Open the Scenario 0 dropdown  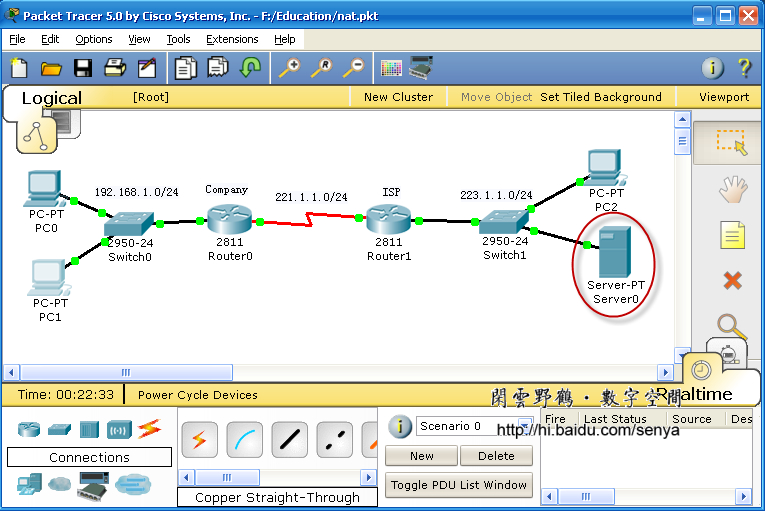pyautogui.click(x=474, y=426)
